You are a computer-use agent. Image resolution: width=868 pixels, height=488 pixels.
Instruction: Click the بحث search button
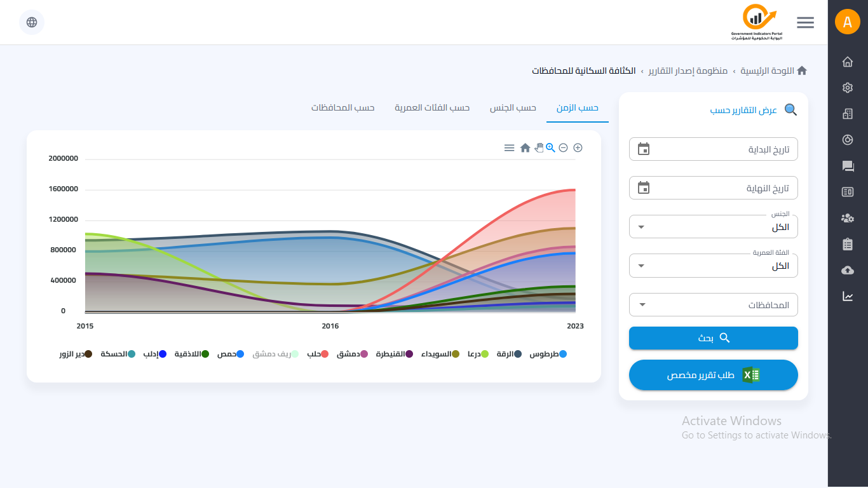click(713, 338)
